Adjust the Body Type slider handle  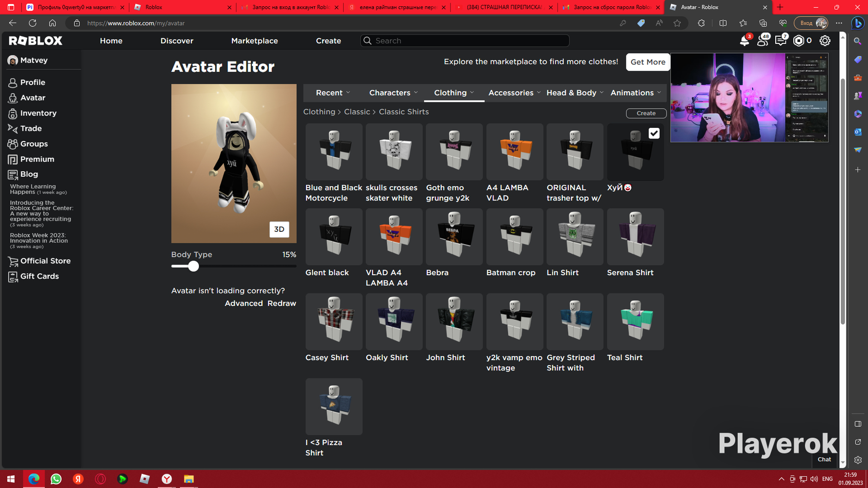pos(193,266)
